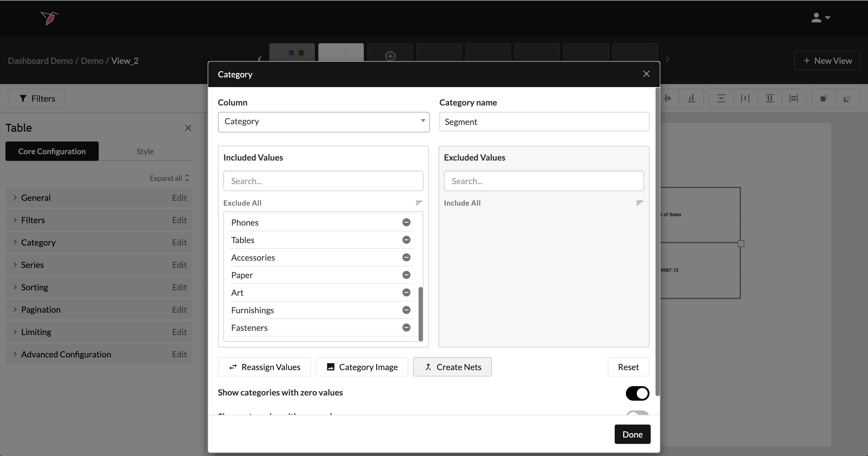Viewport: 868px width, 456px height.
Task: Click the Create Nets button
Action: [x=452, y=367]
